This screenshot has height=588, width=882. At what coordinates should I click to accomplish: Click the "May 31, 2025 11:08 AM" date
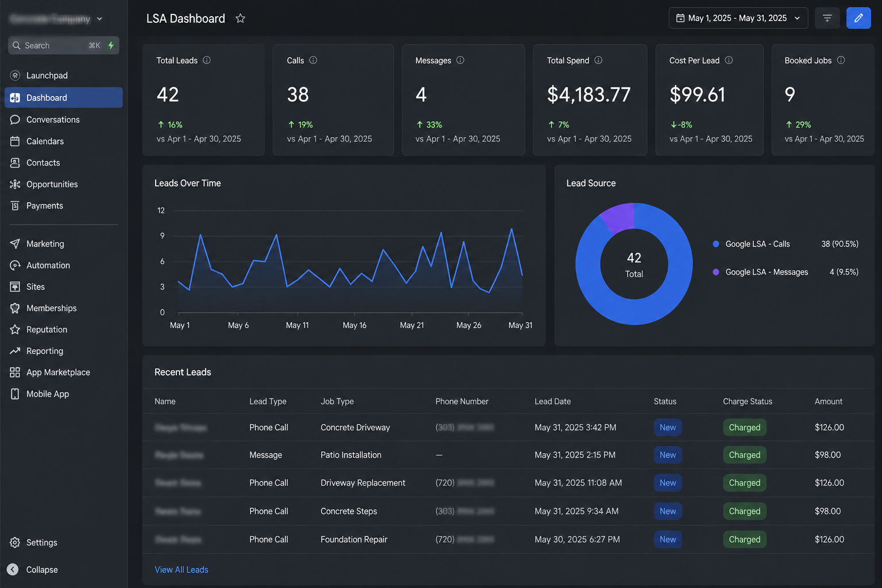[578, 483]
